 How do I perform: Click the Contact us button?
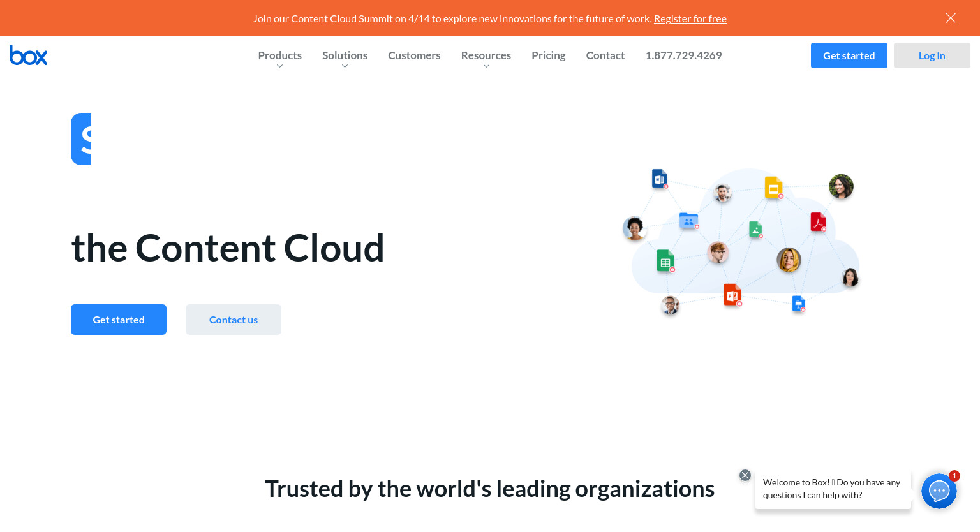pyautogui.click(x=234, y=320)
